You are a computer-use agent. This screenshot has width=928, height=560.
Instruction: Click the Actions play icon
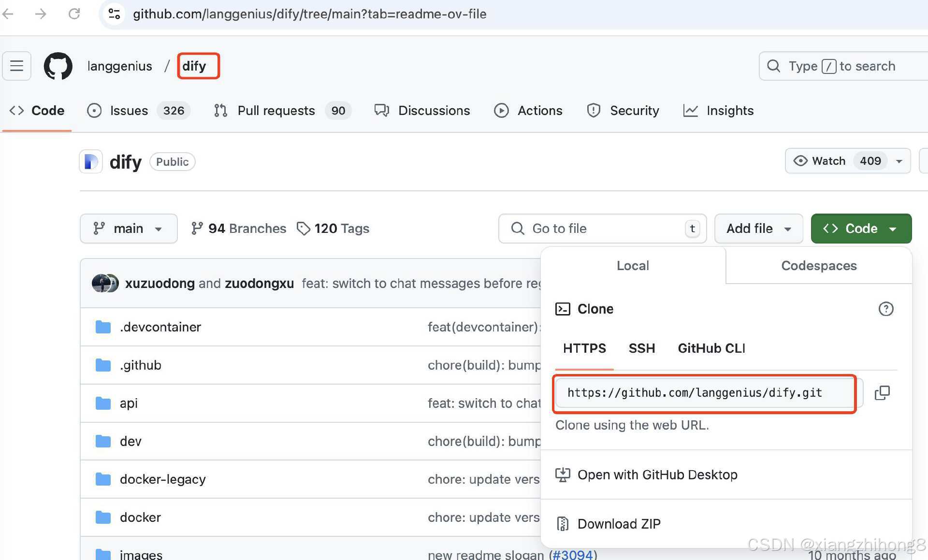click(x=501, y=111)
